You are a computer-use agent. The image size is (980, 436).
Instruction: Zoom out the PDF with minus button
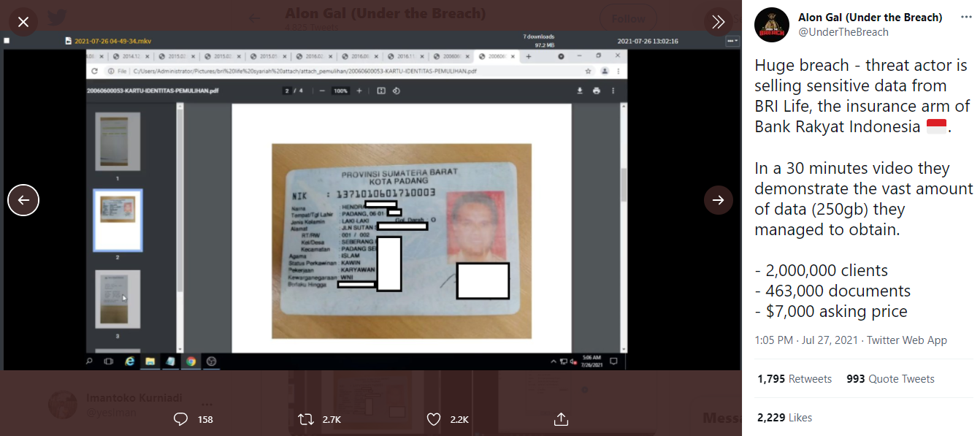point(322,91)
